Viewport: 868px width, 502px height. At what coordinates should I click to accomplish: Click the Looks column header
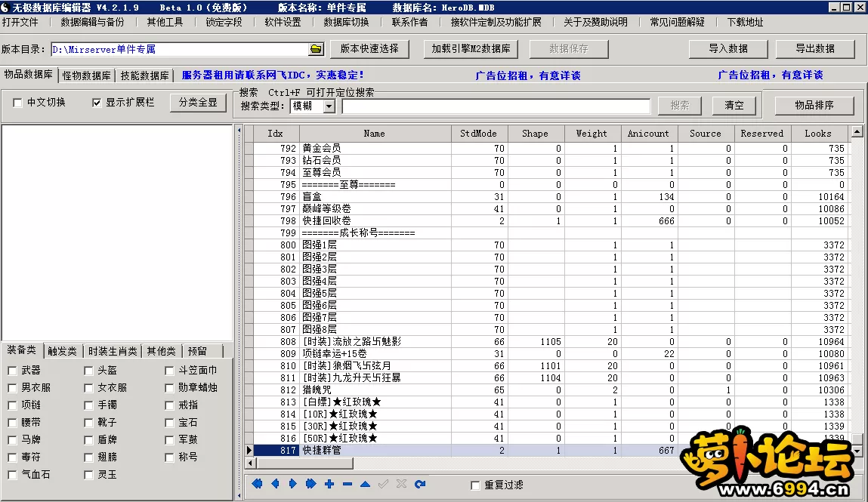818,134
